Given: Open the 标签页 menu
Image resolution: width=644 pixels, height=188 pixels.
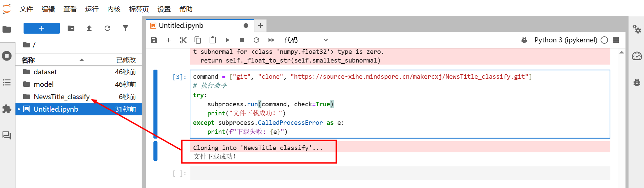Looking at the screenshot, I should 139,9.
